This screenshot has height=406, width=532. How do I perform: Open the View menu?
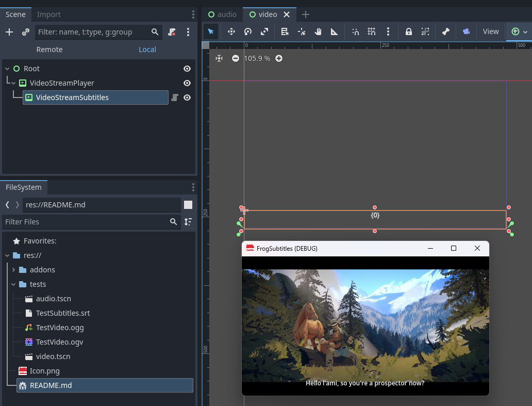tap(491, 31)
